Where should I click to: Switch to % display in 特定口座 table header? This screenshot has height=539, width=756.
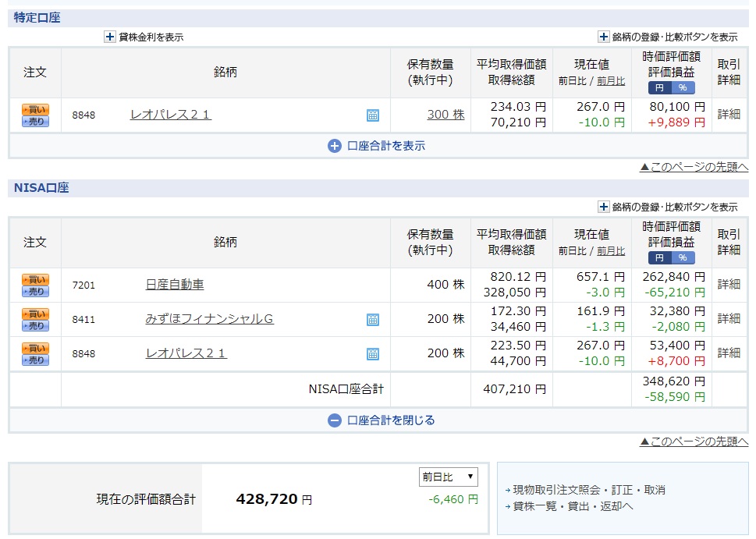click(683, 87)
